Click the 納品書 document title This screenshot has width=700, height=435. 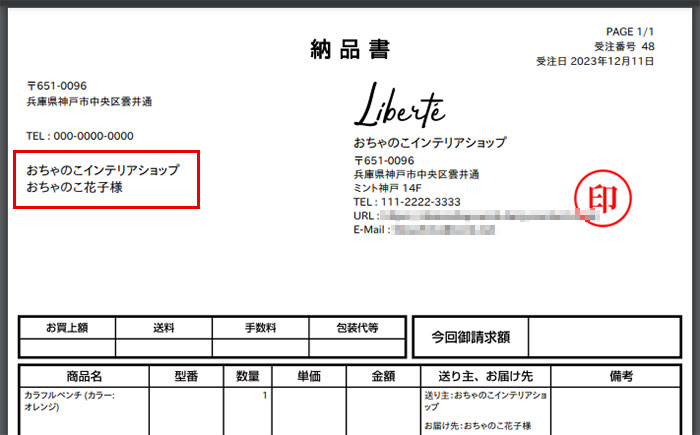(350, 49)
